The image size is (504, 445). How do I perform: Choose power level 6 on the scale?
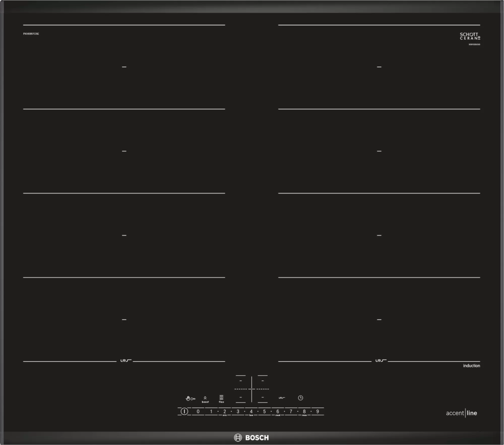point(277,411)
